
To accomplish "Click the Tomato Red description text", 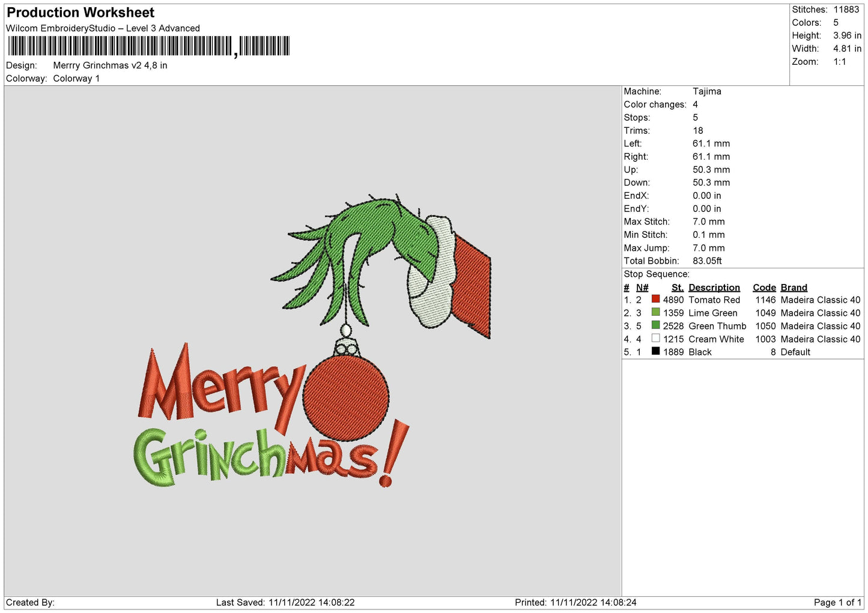I will [714, 300].
